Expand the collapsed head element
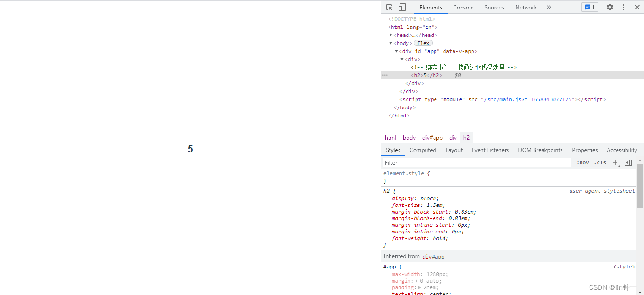Screen dimensions: 644x295 click(391, 35)
